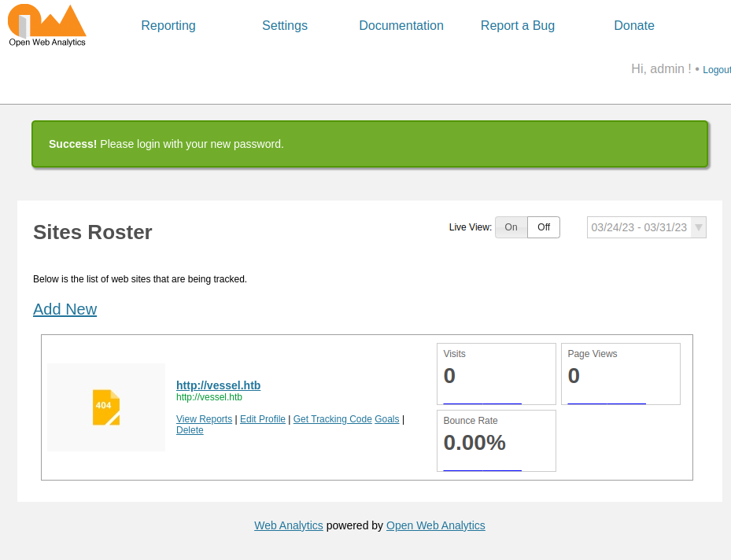The height and width of the screenshot is (560, 731).
Task: Click the Delete link for vessel.htb
Action: (x=190, y=430)
